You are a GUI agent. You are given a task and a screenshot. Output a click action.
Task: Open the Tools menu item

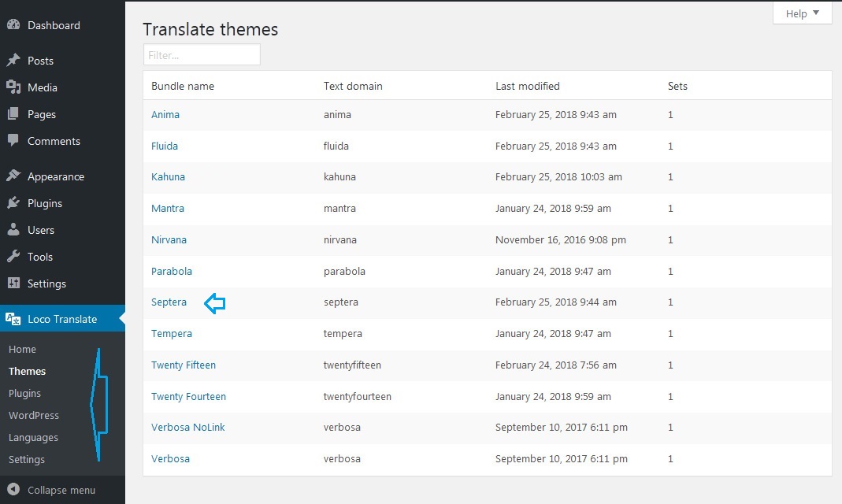[x=39, y=257]
